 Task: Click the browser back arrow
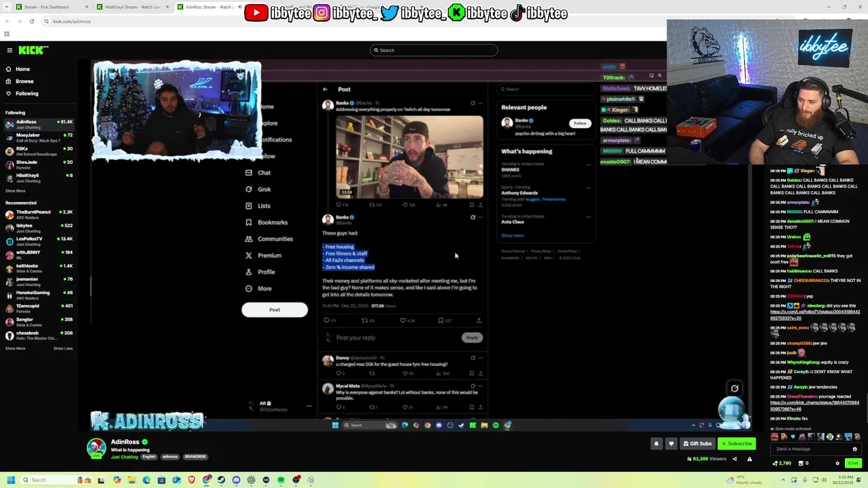pyautogui.click(x=7, y=21)
